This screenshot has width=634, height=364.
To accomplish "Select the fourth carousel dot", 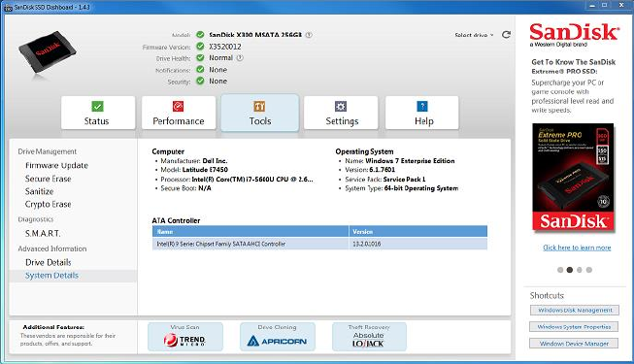I will [x=589, y=270].
